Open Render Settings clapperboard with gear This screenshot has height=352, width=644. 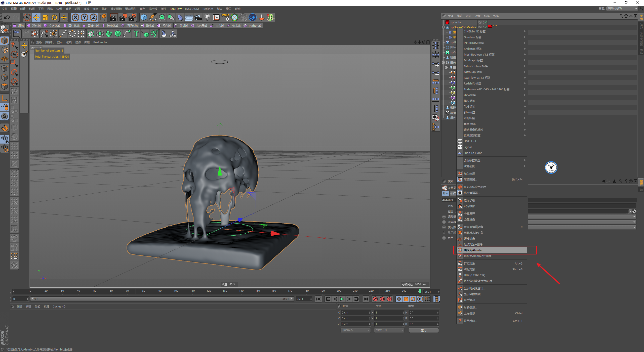[x=132, y=17]
